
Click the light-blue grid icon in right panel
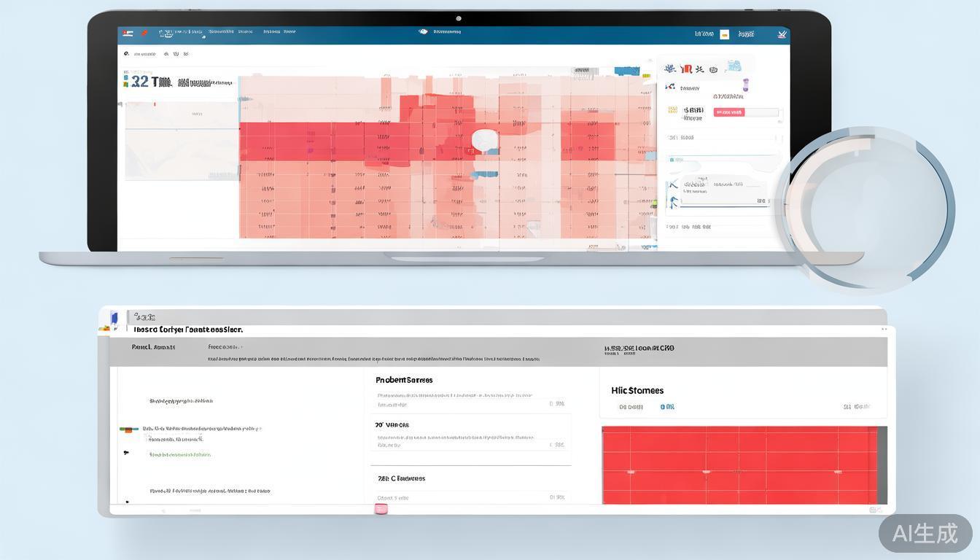734,66
